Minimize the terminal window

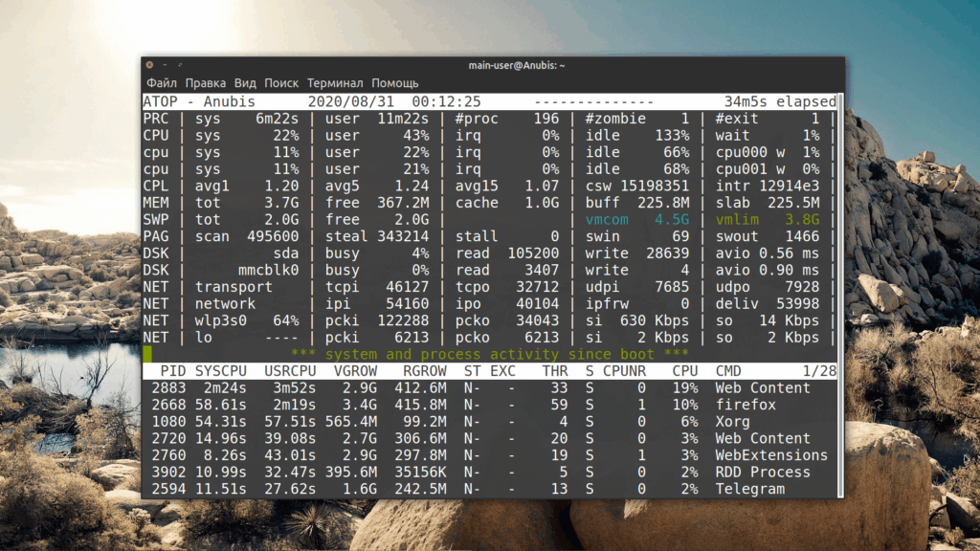tap(166, 65)
